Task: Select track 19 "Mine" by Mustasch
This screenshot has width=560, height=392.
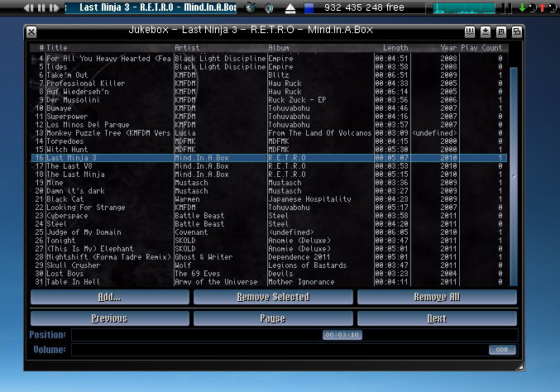Action: 269,183
